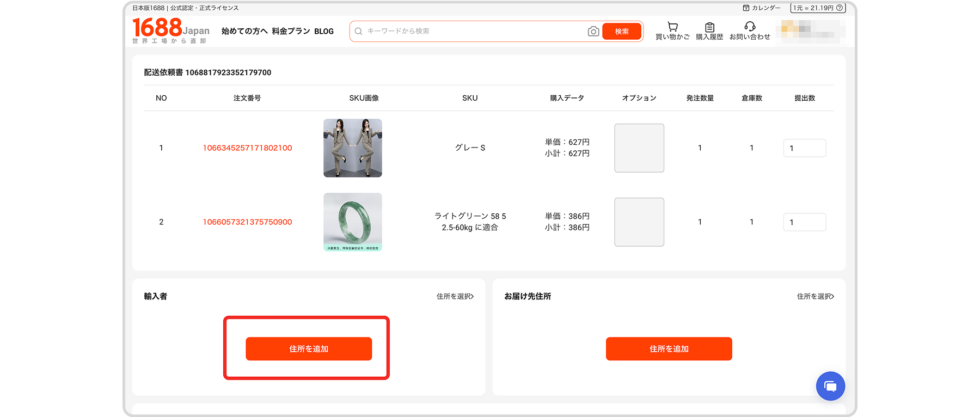The image size is (980, 417).
Task: Open the 料金プラン menu item
Action: [291, 32]
